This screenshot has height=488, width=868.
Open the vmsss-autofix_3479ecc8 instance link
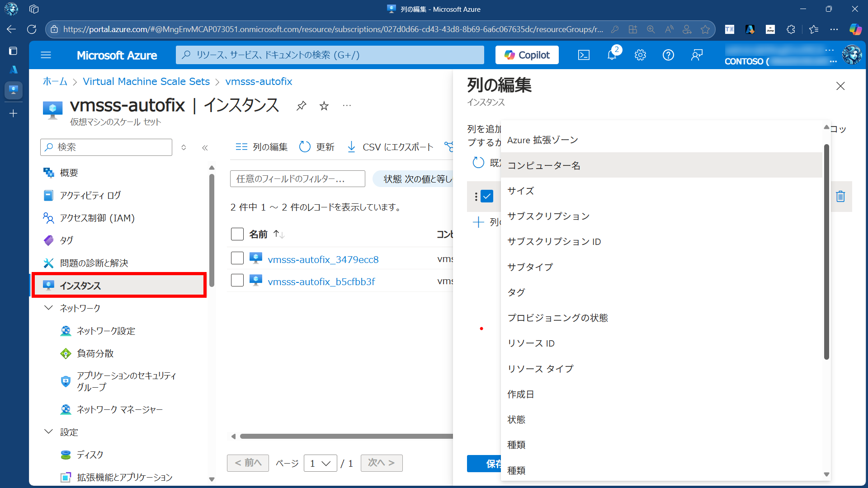[323, 259]
